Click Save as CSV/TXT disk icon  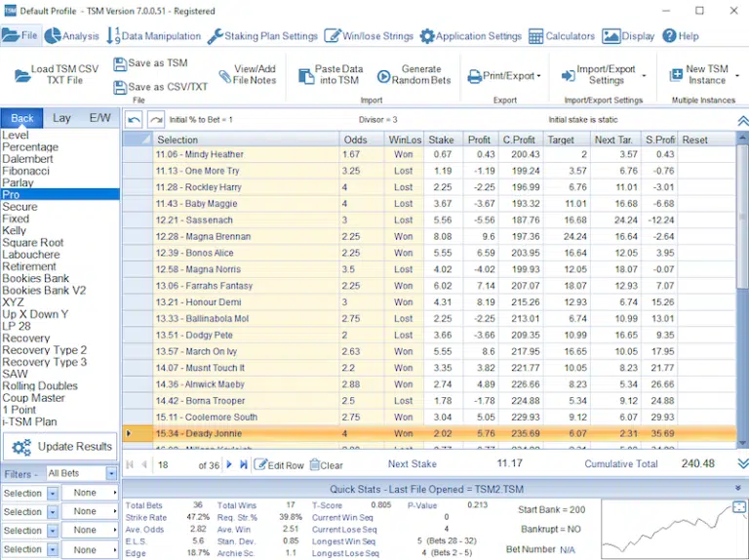click(x=120, y=88)
